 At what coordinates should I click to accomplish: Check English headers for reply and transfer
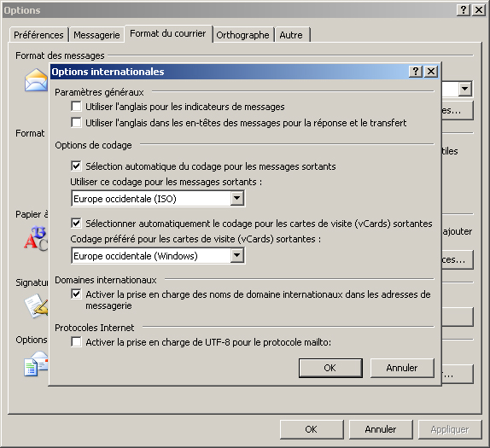tap(76, 123)
